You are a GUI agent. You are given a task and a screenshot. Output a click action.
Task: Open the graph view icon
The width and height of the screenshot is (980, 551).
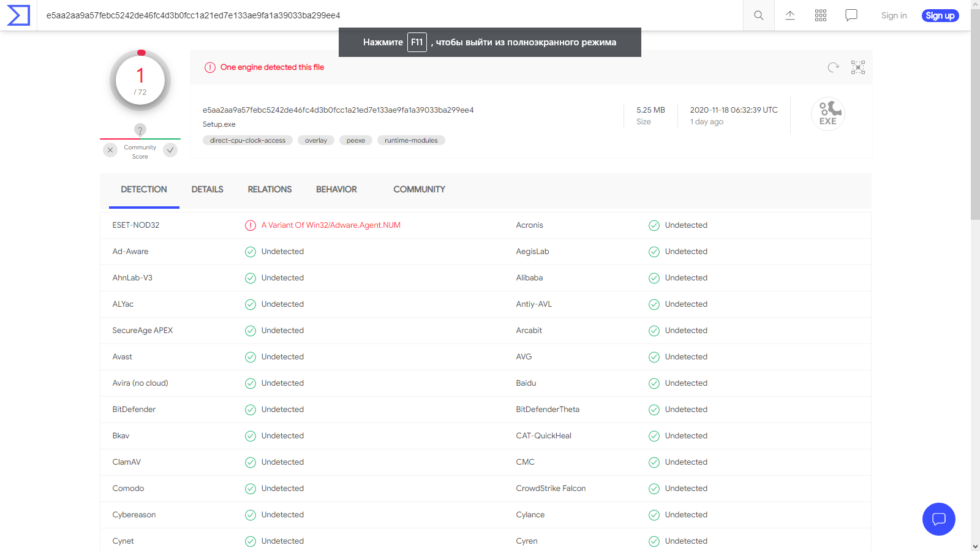[x=858, y=67]
